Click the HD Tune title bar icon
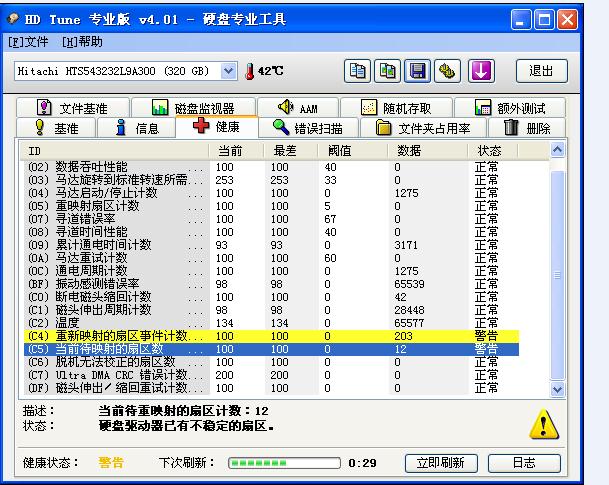Screen dimensions: 609x485 tap(14, 18)
